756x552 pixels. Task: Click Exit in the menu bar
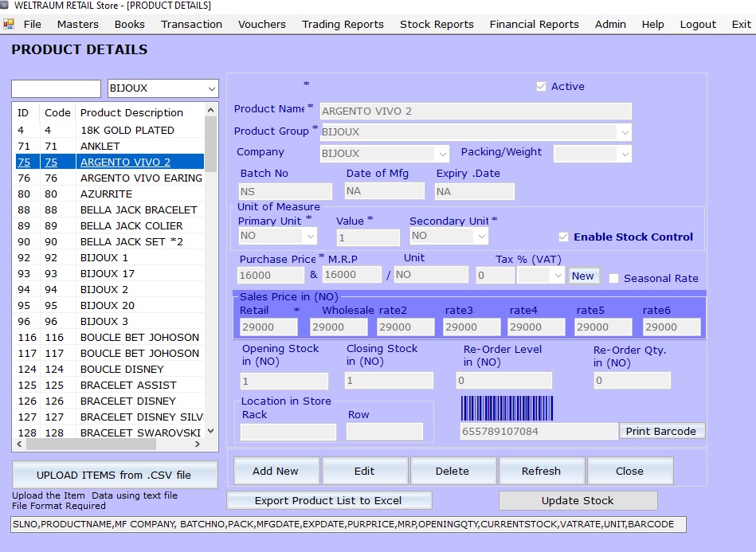coord(741,24)
